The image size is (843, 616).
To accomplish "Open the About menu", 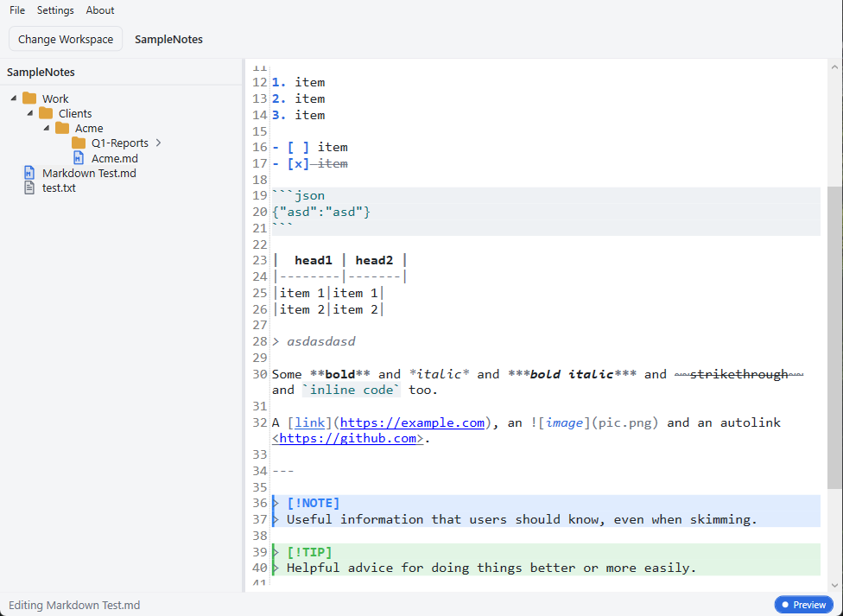I will [x=100, y=10].
